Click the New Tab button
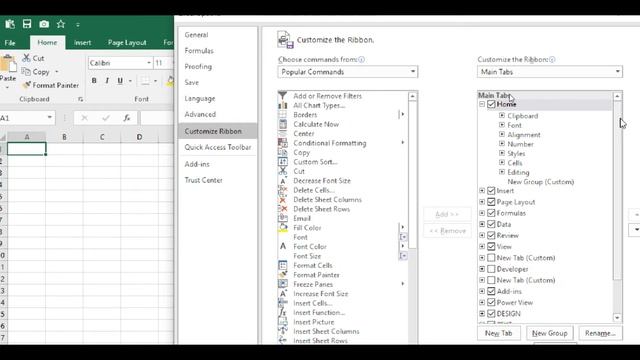 (498, 333)
